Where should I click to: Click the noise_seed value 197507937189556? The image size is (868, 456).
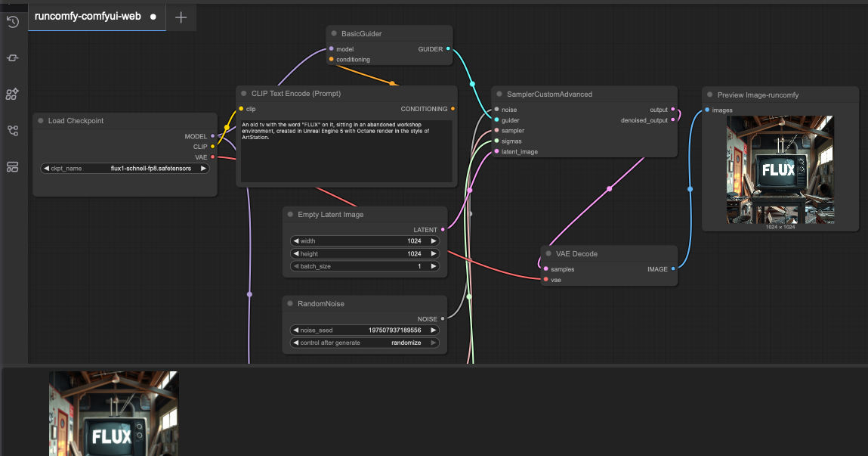click(x=394, y=330)
